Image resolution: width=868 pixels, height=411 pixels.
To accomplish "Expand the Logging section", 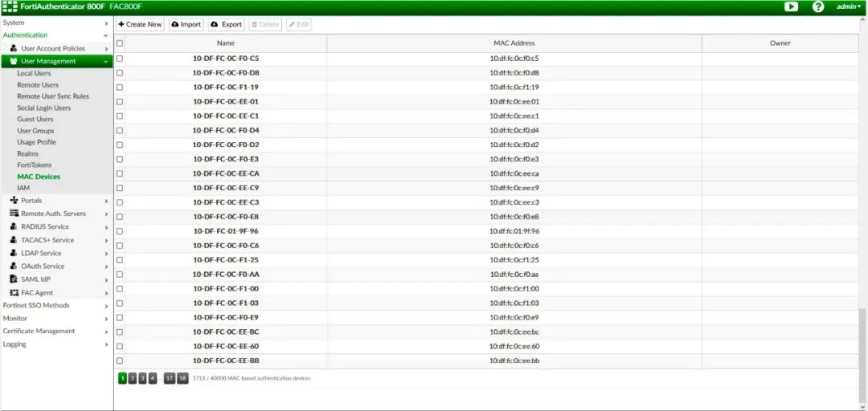I will pyautogui.click(x=106, y=344).
